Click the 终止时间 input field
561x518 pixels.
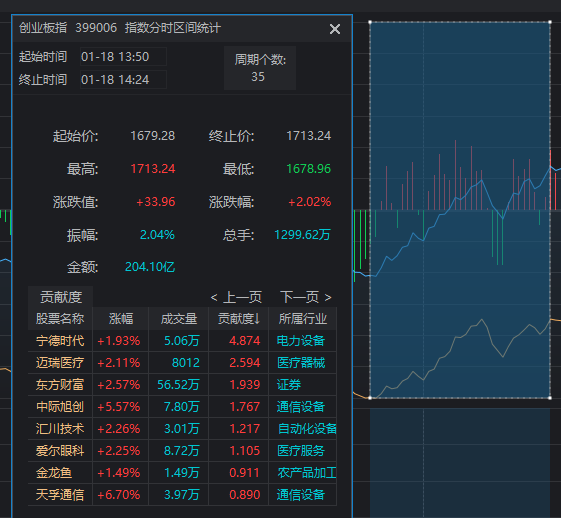123,79
